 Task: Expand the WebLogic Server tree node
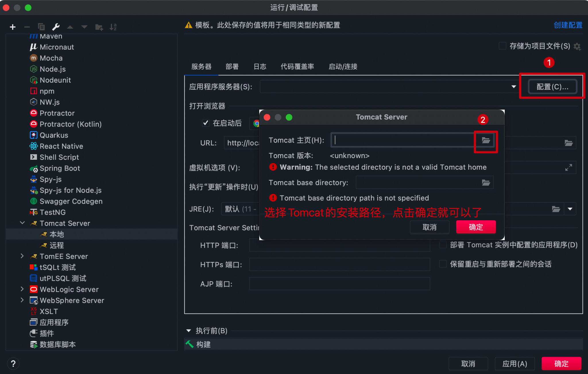point(22,289)
